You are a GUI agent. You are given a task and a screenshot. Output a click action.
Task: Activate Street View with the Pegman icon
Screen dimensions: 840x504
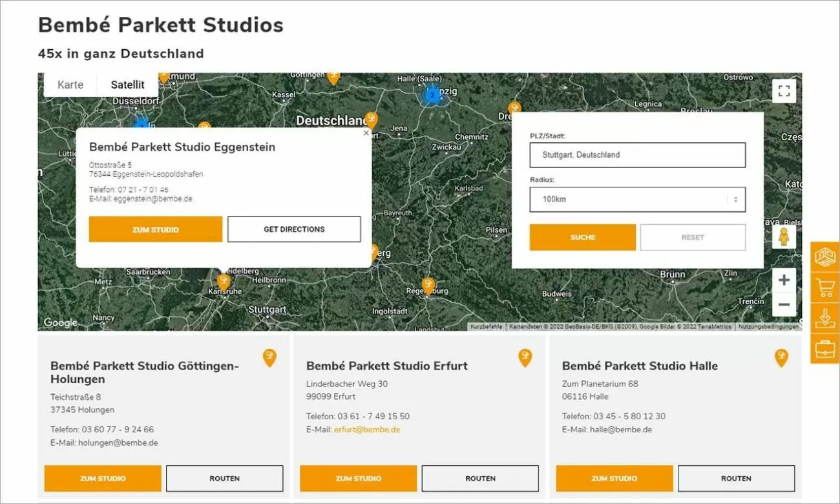tap(784, 238)
